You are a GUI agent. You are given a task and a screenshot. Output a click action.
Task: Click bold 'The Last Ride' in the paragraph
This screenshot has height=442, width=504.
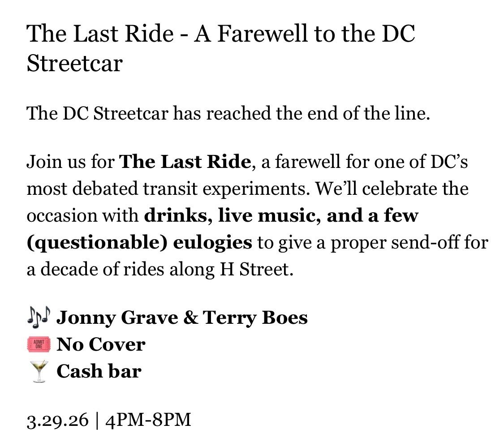pos(184,162)
